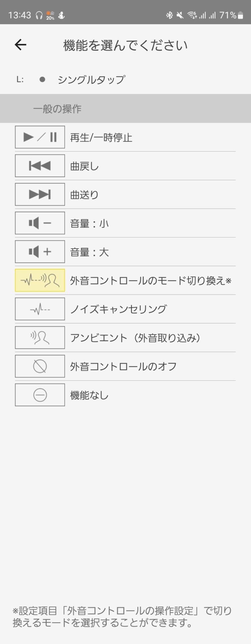This screenshot has width=251, height=644.
Task: Tap the ambient sound icon
Action: [40, 337]
